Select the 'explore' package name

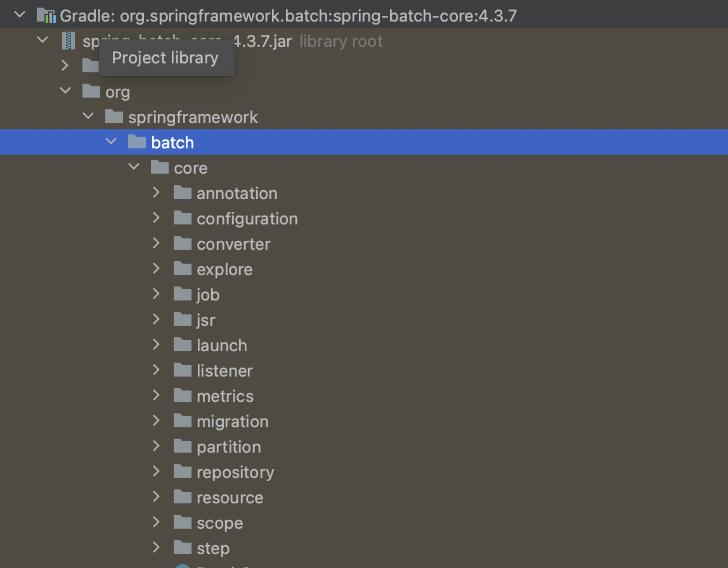tap(224, 269)
